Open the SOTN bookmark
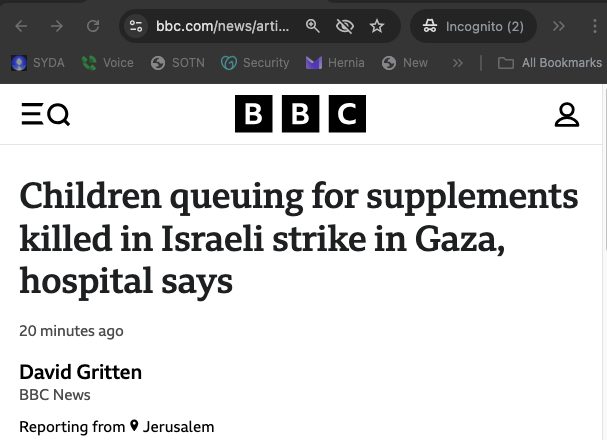The image size is (607, 440). [177, 63]
